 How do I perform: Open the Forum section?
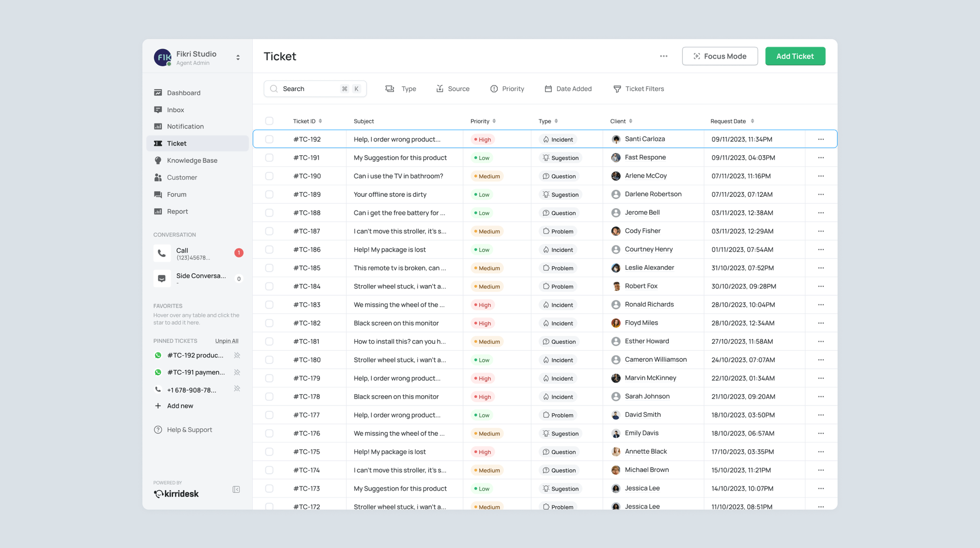point(177,194)
